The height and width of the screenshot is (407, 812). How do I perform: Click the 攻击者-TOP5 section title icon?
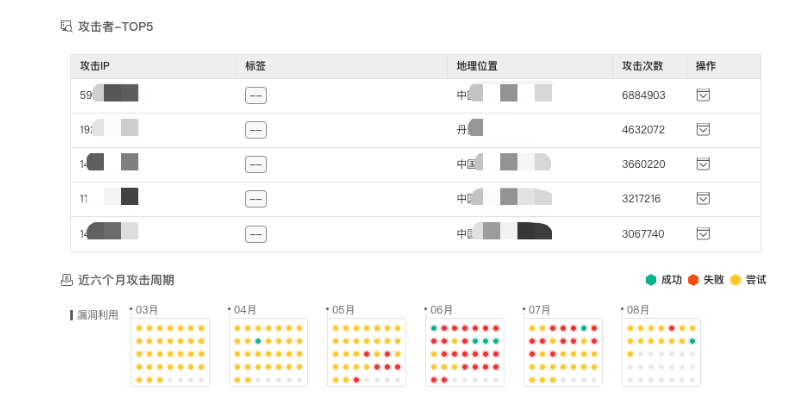point(66,26)
